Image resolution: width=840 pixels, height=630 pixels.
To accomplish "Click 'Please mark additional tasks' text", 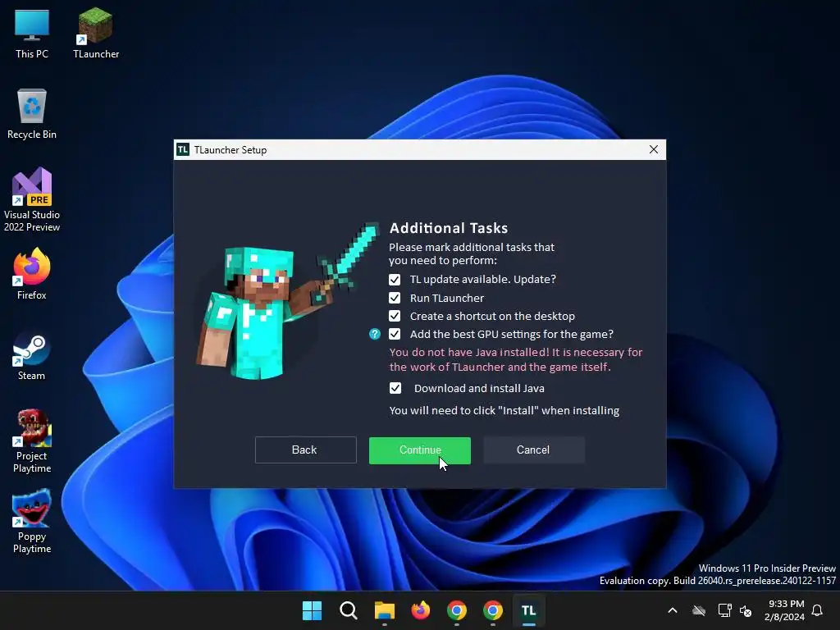I will (x=472, y=254).
